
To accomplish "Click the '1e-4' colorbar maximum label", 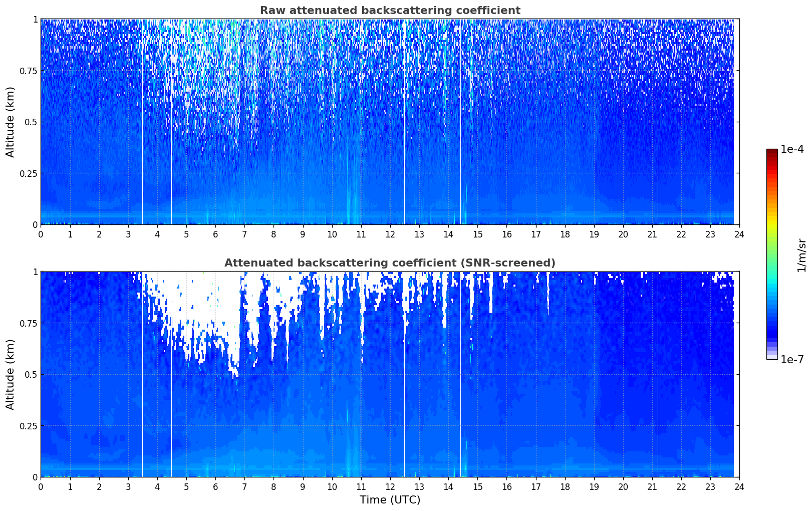I will [x=792, y=150].
